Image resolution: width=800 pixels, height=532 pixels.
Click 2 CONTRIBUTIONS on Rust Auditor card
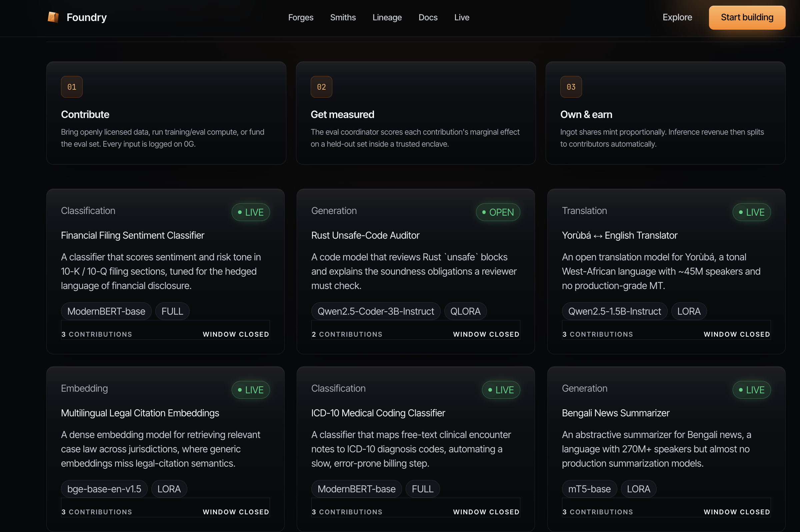[x=347, y=334]
